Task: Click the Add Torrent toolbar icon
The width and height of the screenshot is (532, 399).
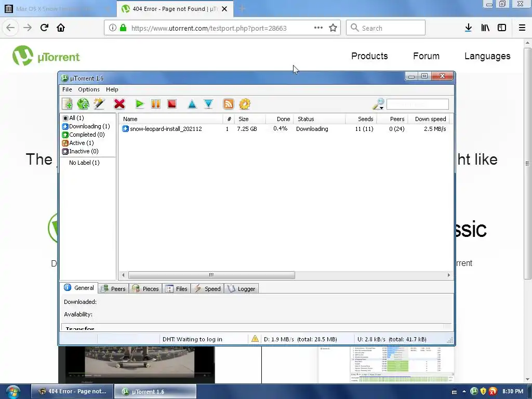Action: click(67, 104)
